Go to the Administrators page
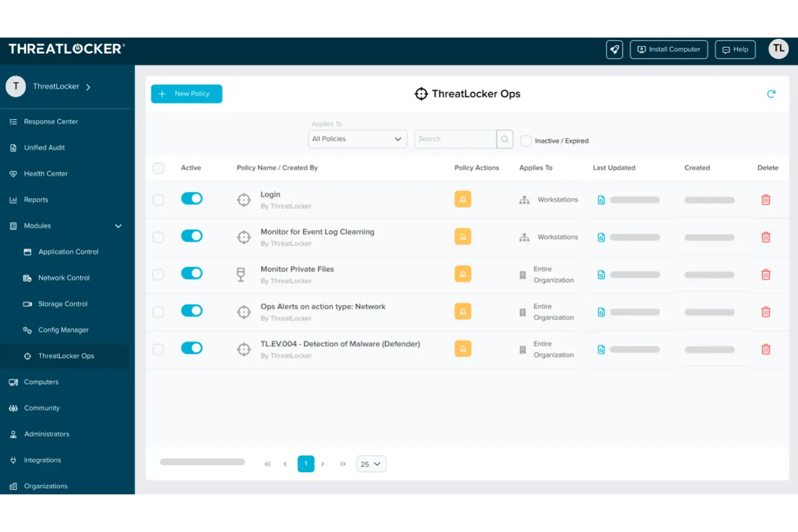798x532 pixels. [46, 434]
